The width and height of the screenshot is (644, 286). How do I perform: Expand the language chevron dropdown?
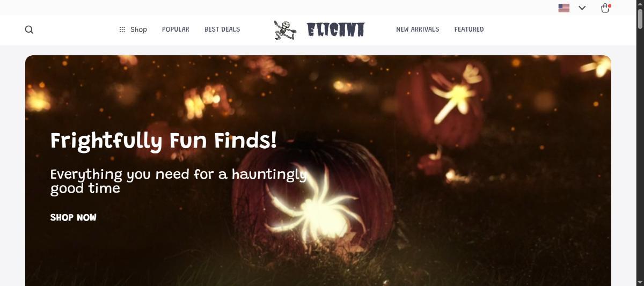582,8
